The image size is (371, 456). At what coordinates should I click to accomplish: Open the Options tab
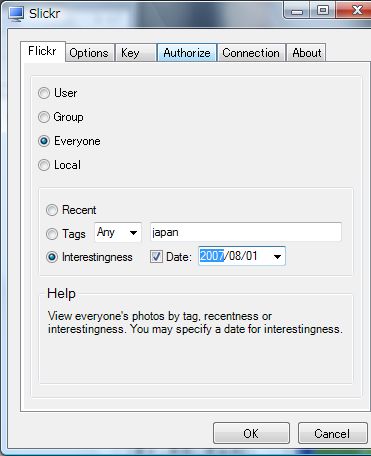pyautogui.click(x=89, y=53)
